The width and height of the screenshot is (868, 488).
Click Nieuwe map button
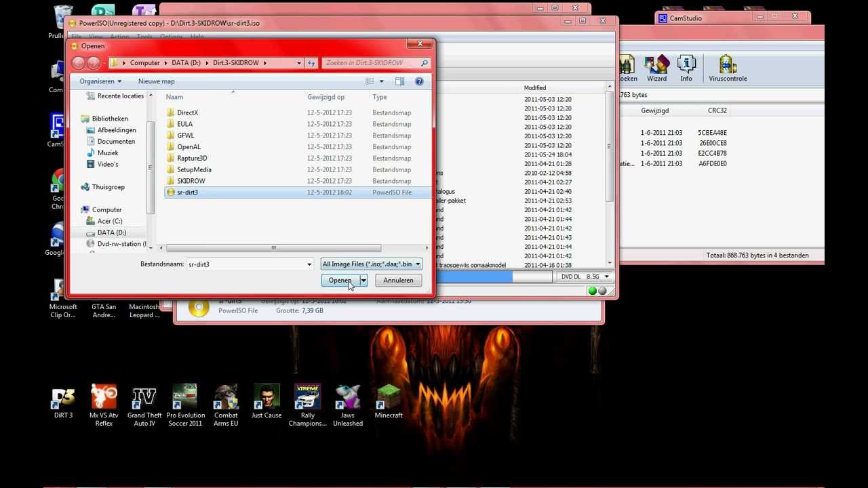coord(156,81)
